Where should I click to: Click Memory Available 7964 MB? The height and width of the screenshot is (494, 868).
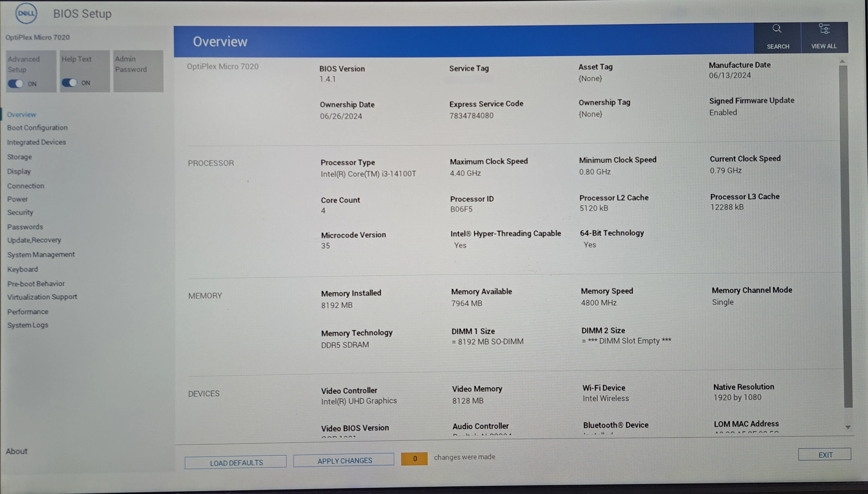(x=466, y=303)
